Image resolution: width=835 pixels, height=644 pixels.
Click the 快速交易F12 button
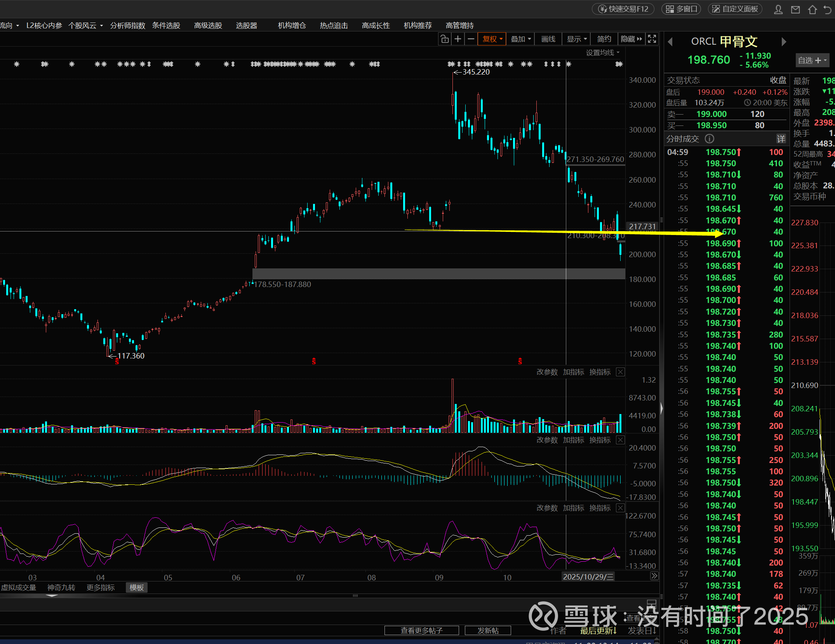pos(623,9)
